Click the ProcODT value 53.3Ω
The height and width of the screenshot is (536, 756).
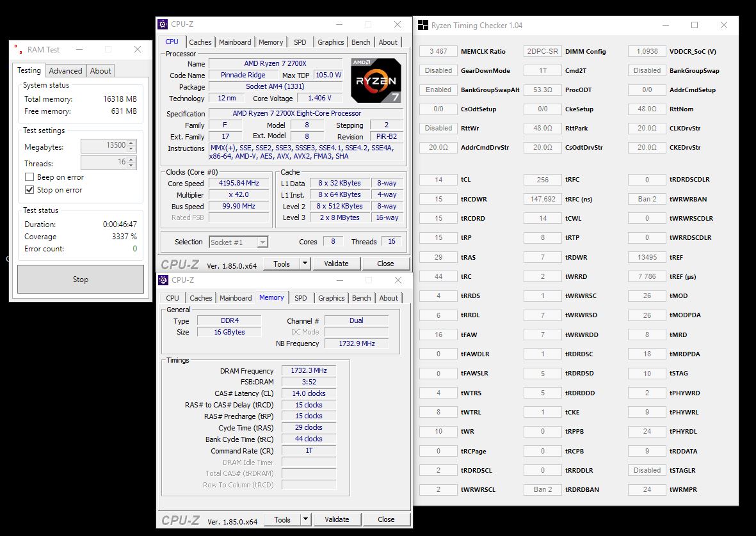(542, 90)
